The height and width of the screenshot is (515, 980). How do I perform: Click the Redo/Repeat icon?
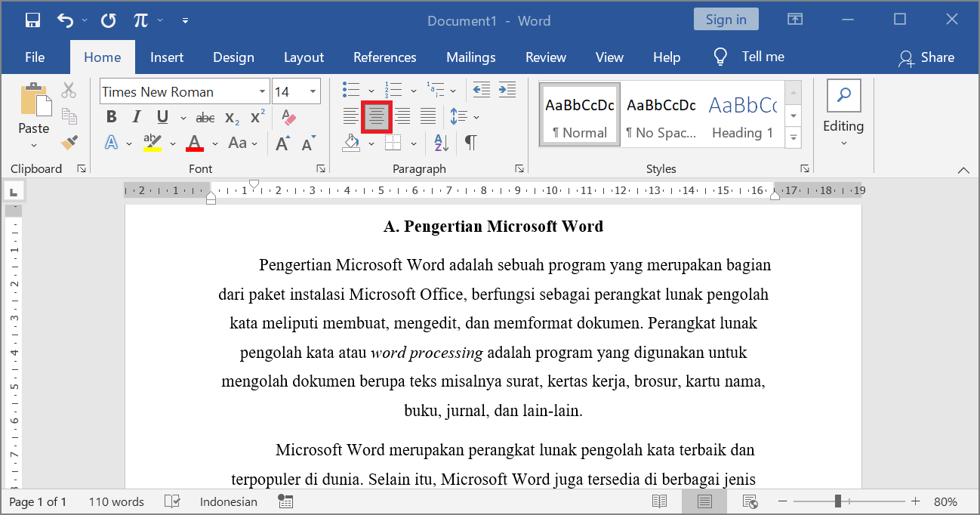click(108, 20)
